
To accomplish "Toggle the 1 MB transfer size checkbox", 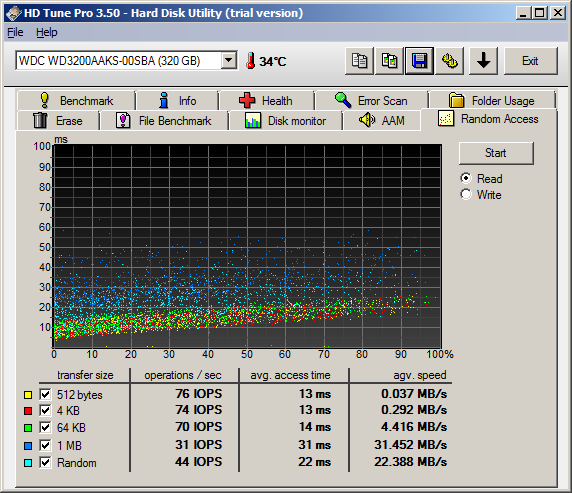I will [x=45, y=445].
